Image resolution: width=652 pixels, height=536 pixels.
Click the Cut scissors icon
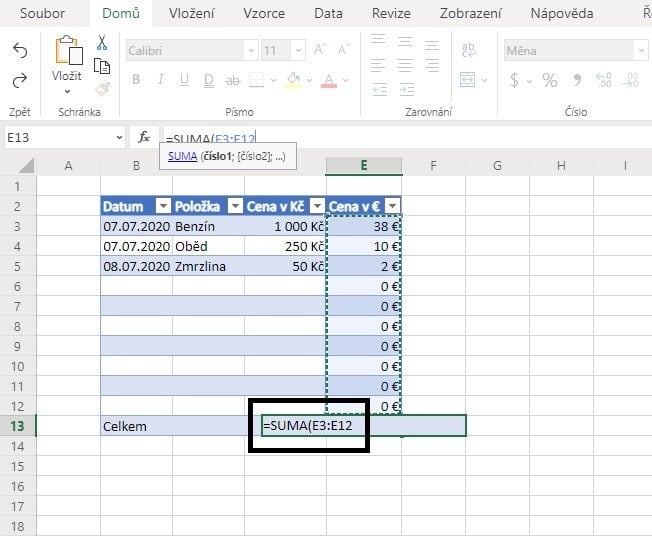tap(102, 43)
